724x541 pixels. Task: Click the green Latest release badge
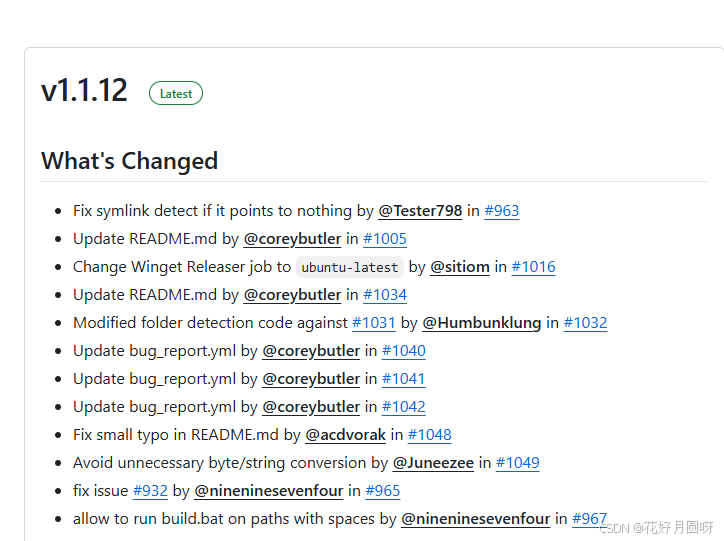pos(176,93)
